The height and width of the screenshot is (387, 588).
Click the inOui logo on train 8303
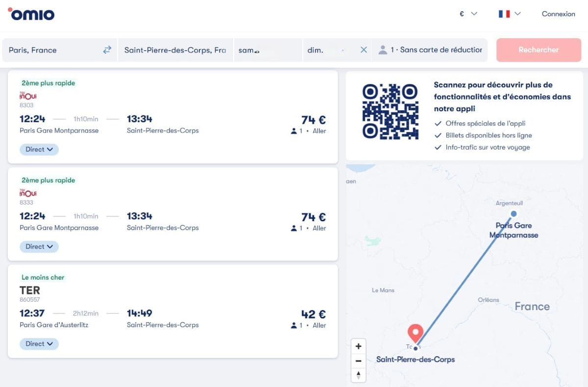(x=28, y=96)
